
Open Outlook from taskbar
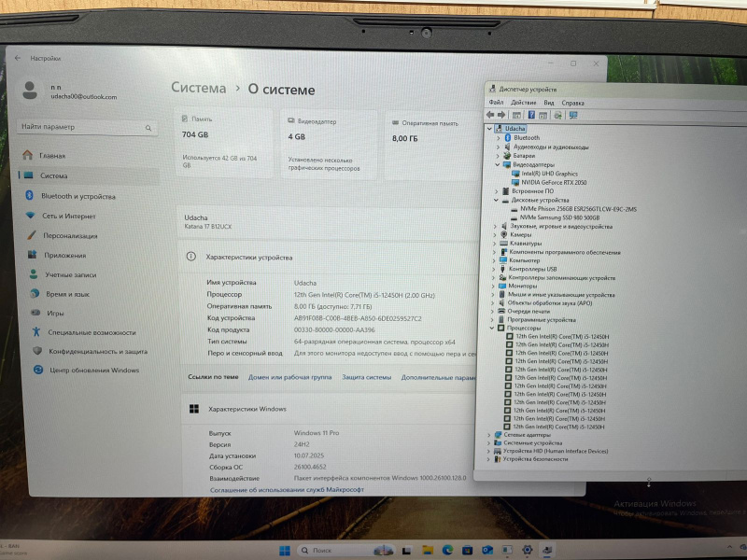point(486,550)
